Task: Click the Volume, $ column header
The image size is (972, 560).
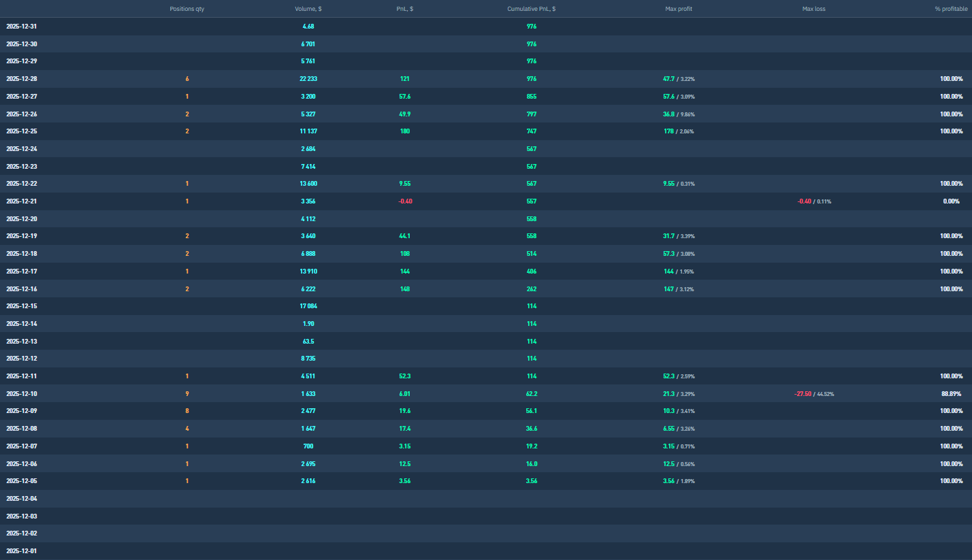Action: coord(308,9)
